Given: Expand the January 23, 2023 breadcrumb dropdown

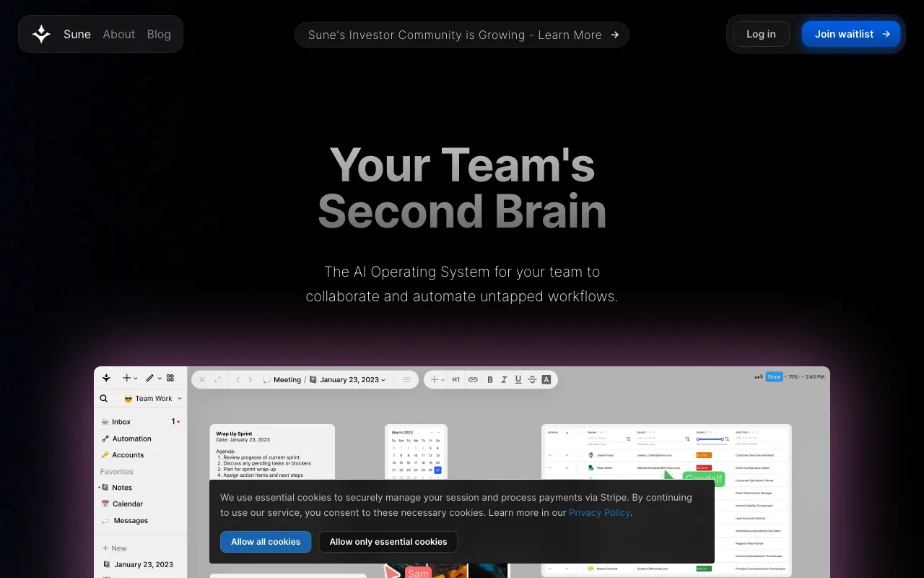Looking at the screenshot, I should coord(347,379).
